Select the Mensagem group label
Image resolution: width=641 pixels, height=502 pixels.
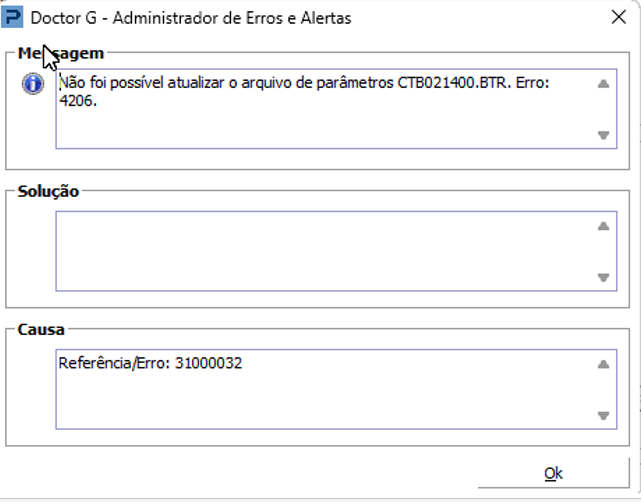pyautogui.click(x=62, y=53)
